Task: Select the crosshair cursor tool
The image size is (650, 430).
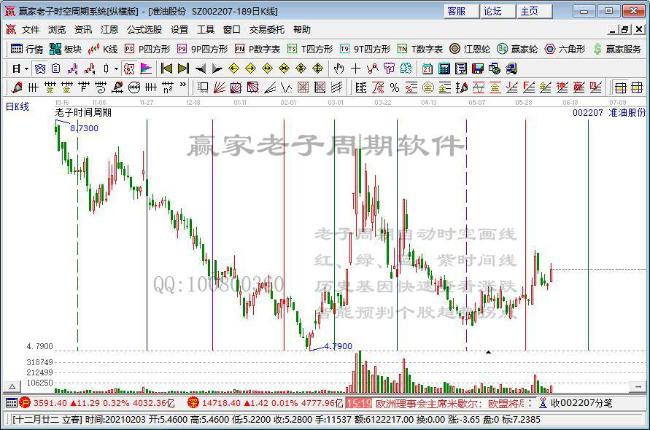Action: coord(355,68)
